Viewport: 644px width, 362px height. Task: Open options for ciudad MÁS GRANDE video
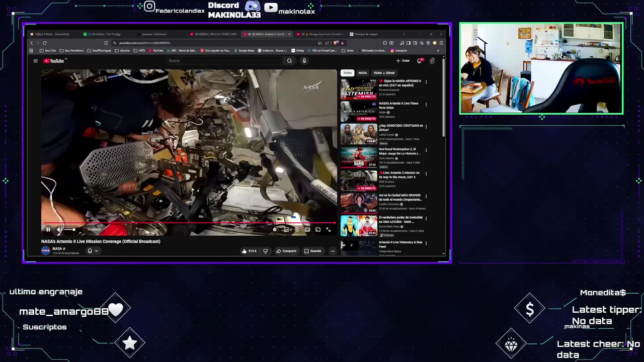pyautogui.click(x=426, y=196)
